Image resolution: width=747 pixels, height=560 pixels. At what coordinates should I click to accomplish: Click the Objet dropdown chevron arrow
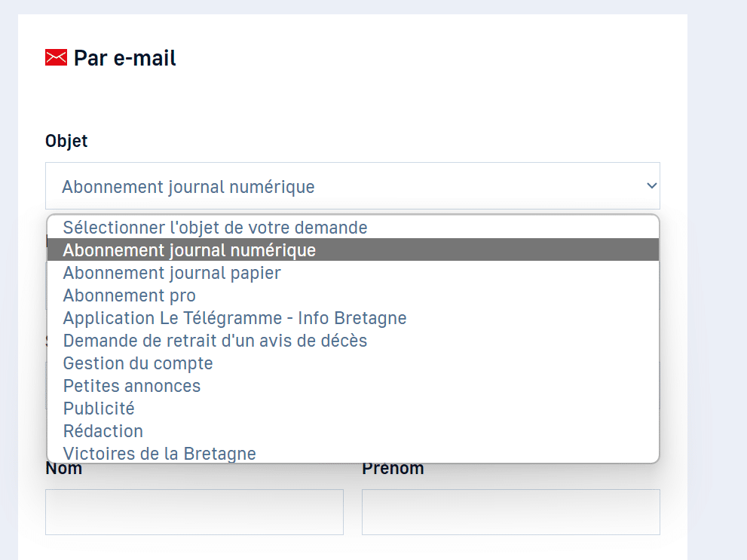click(x=651, y=185)
